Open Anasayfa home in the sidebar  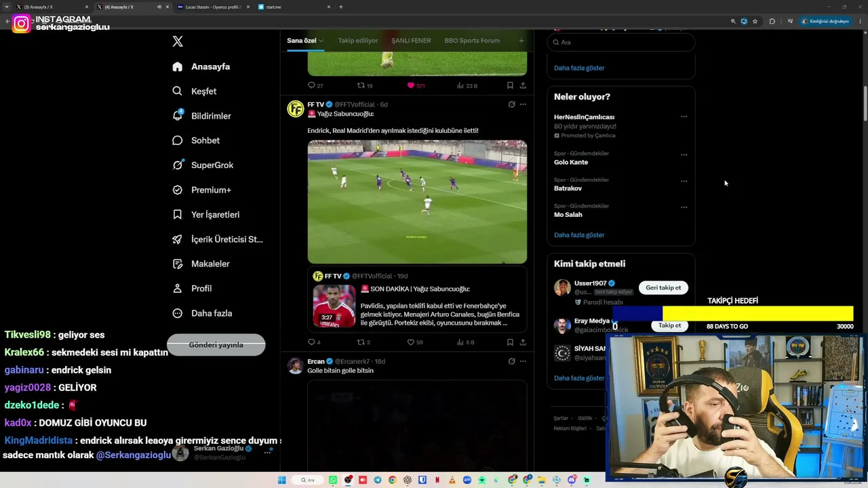201,66
